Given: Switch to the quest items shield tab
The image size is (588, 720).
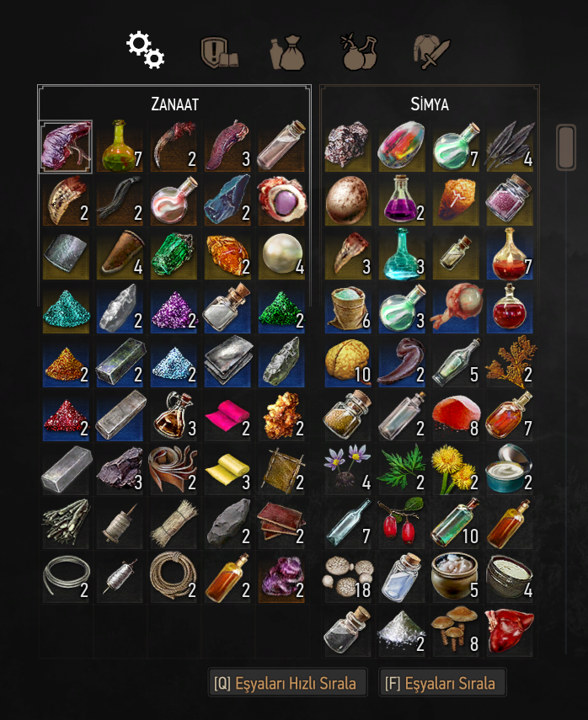Looking at the screenshot, I should pos(219,53).
